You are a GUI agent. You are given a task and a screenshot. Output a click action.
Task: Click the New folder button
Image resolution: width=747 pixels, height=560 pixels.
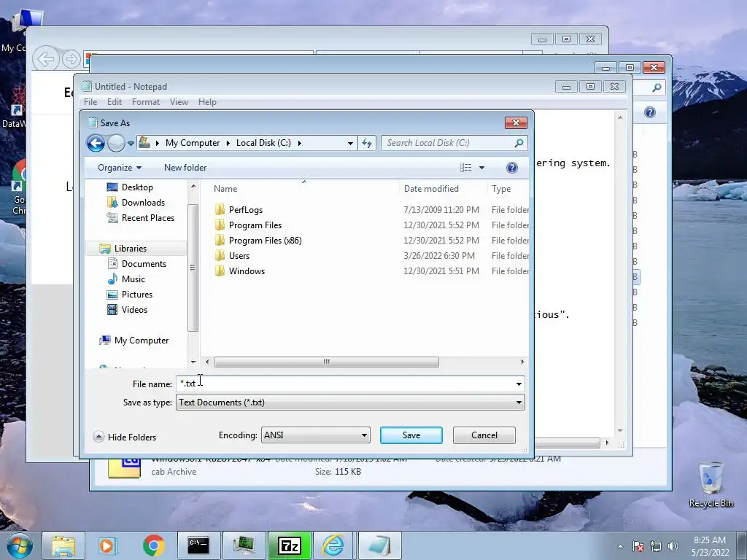coord(185,168)
